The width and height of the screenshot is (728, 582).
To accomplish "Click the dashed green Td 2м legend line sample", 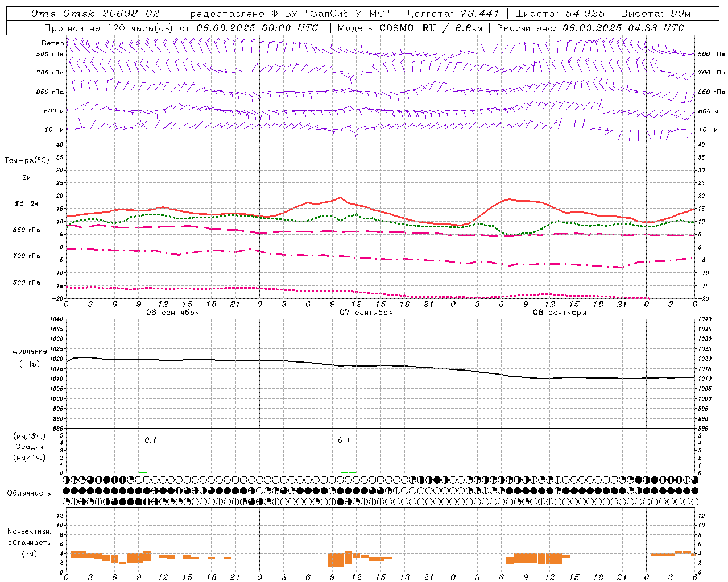I will [x=25, y=210].
